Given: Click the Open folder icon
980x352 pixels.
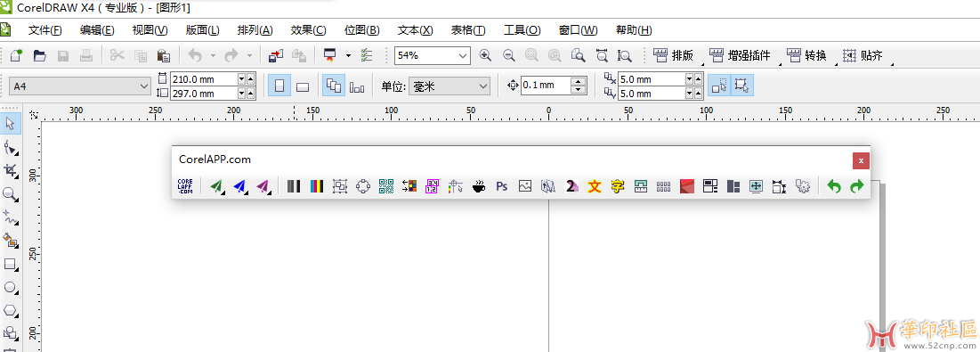Looking at the screenshot, I should (40, 55).
